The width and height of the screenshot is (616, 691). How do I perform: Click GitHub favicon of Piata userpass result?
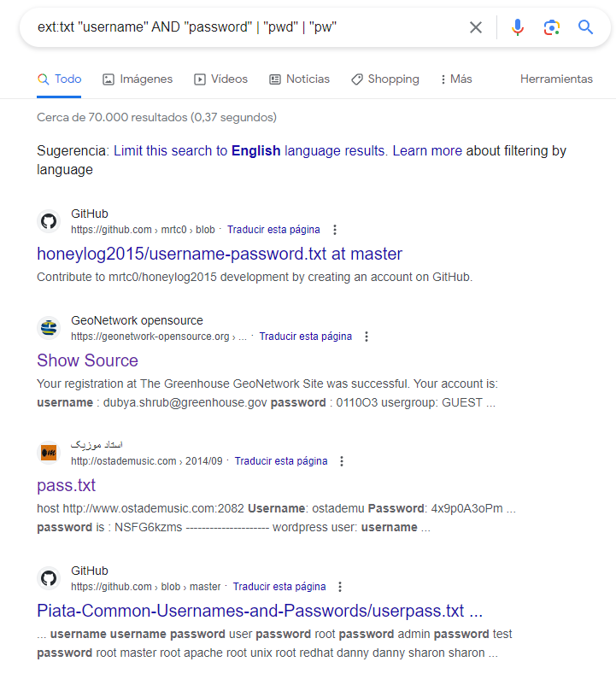pos(49,578)
